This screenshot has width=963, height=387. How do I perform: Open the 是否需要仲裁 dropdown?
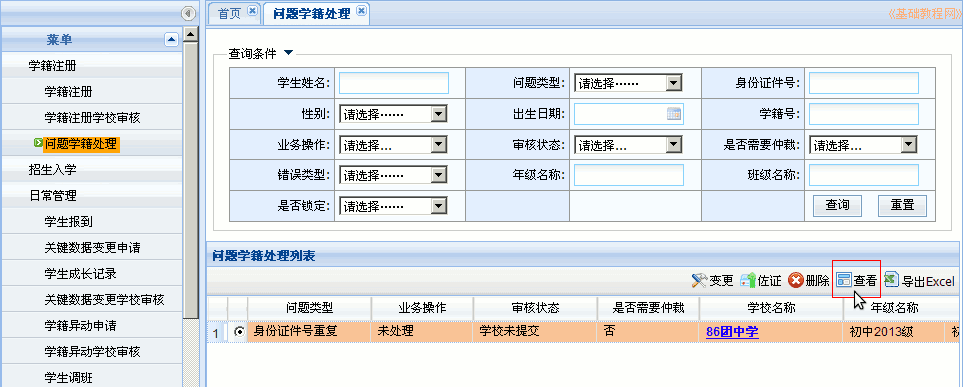[864, 145]
